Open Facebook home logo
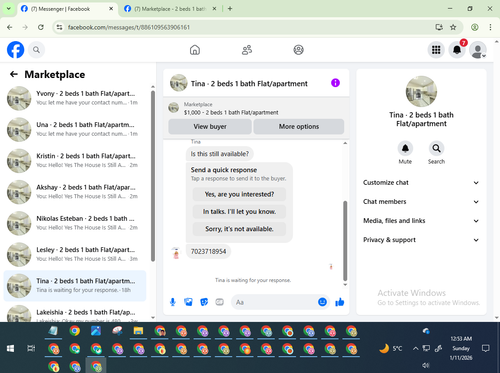The width and height of the screenshot is (500, 373). [16, 50]
